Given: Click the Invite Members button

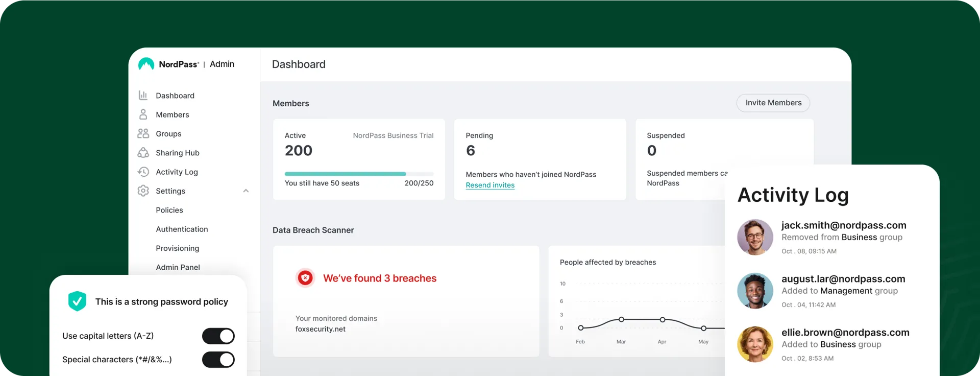Looking at the screenshot, I should coord(773,103).
